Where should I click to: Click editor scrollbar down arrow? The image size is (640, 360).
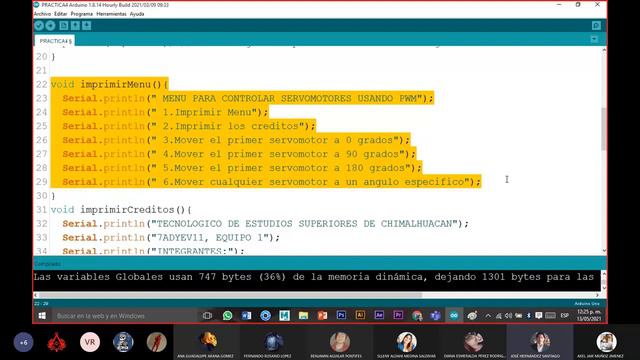pos(604,251)
